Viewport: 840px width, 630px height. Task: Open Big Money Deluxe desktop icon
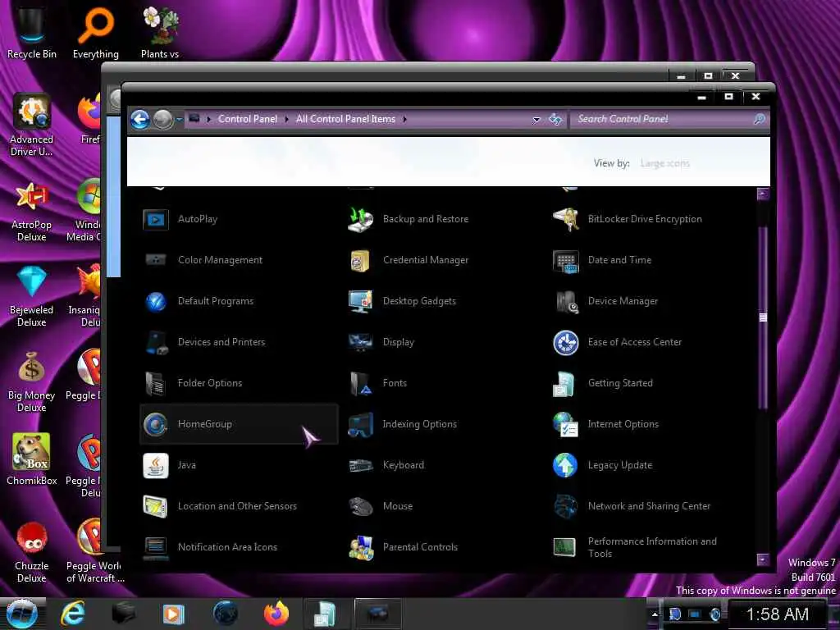tap(32, 381)
